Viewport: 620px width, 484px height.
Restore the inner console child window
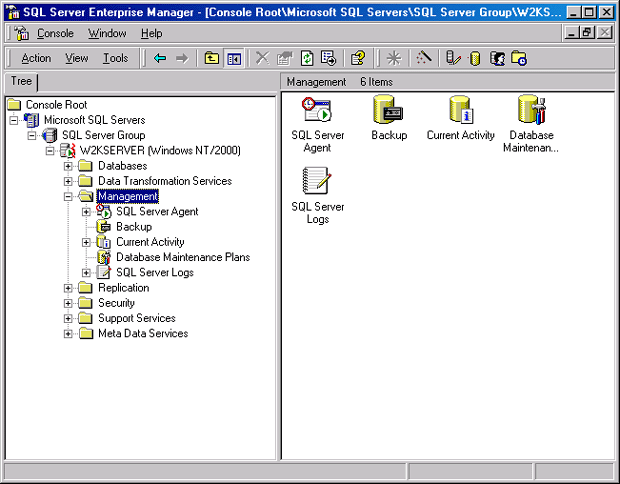pos(588,32)
